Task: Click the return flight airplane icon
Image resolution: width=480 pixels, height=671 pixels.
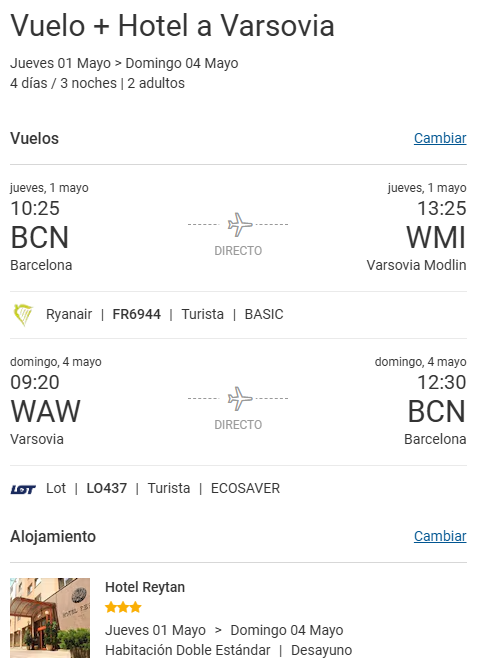Action: [240, 398]
